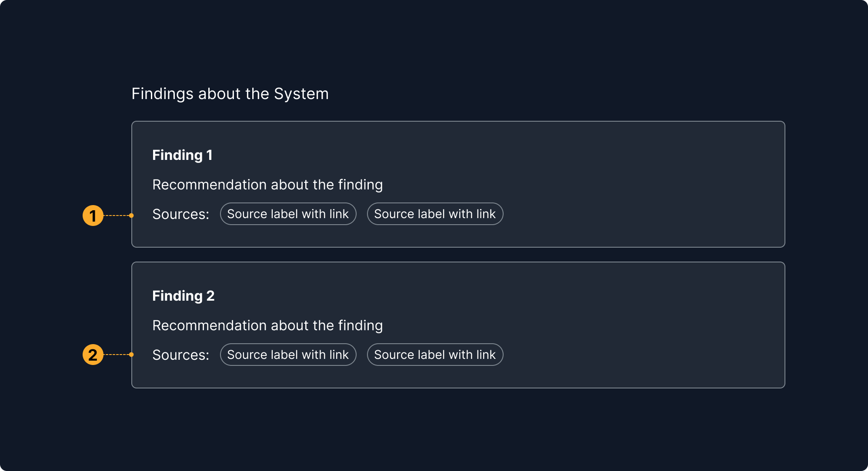Click the "Findings about the System" title

coord(230,94)
